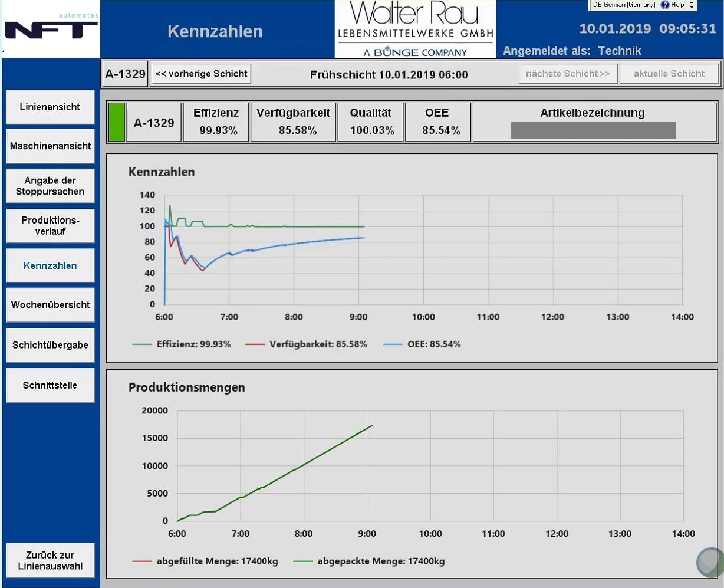
Task: Go to vorherige Schicht
Action: tap(201, 74)
